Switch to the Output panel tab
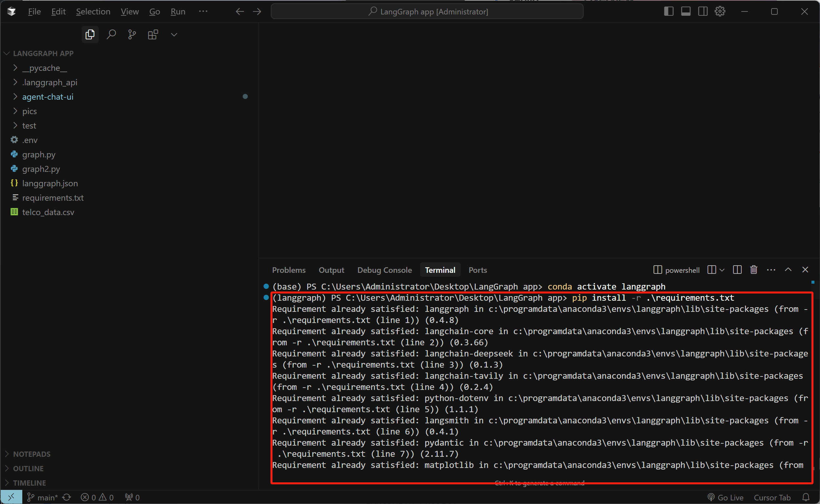 coord(331,270)
